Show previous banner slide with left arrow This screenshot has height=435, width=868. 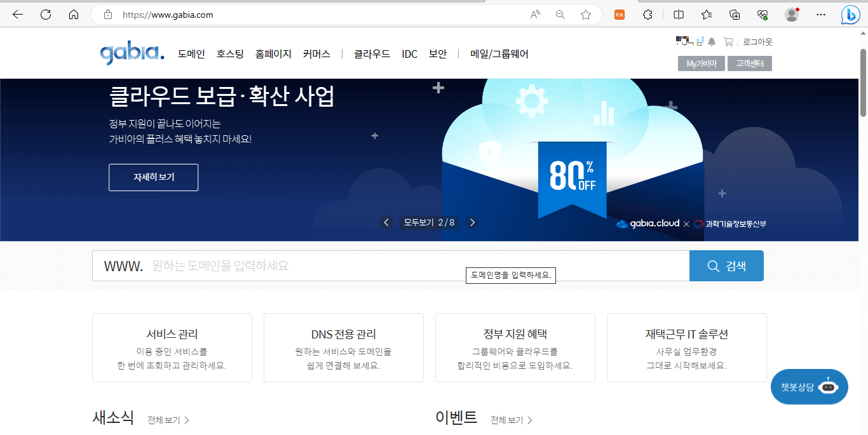386,222
